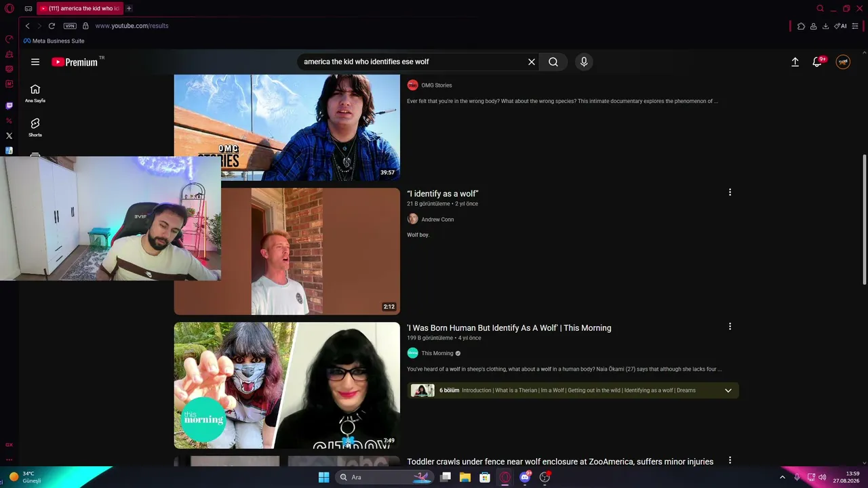Open GX Corner at sidebar bottom
The height and width of the screenshot is (488, 868).
(x=9, y=445)
